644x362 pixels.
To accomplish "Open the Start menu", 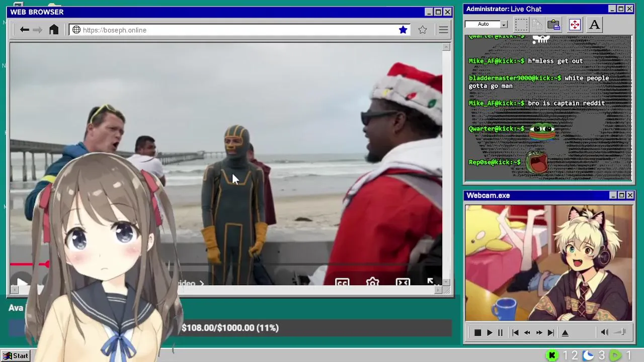I will (x=16, y=356).
